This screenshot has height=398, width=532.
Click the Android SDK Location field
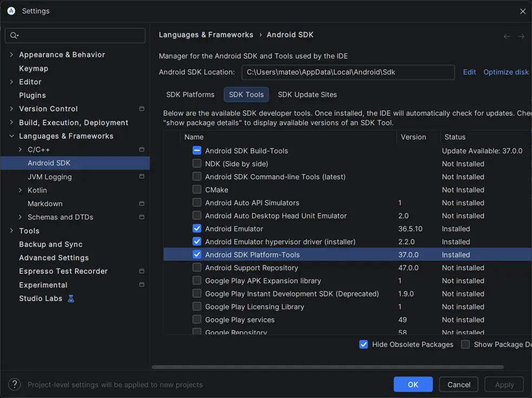coord(348,72)
